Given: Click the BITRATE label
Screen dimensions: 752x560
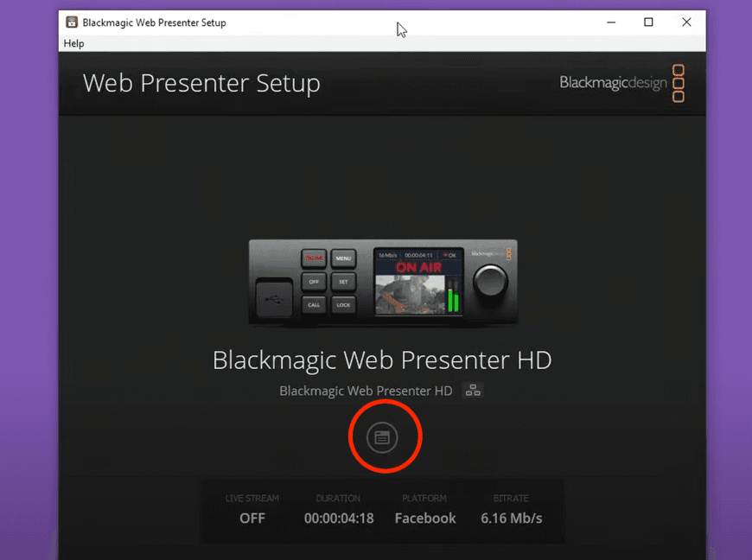Looking at the screenshot, I should click(x=511, y=498).
